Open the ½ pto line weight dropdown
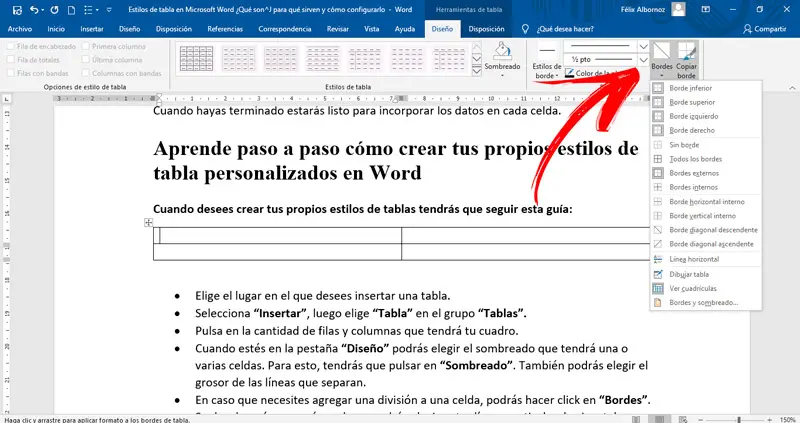 pos(643,60)
